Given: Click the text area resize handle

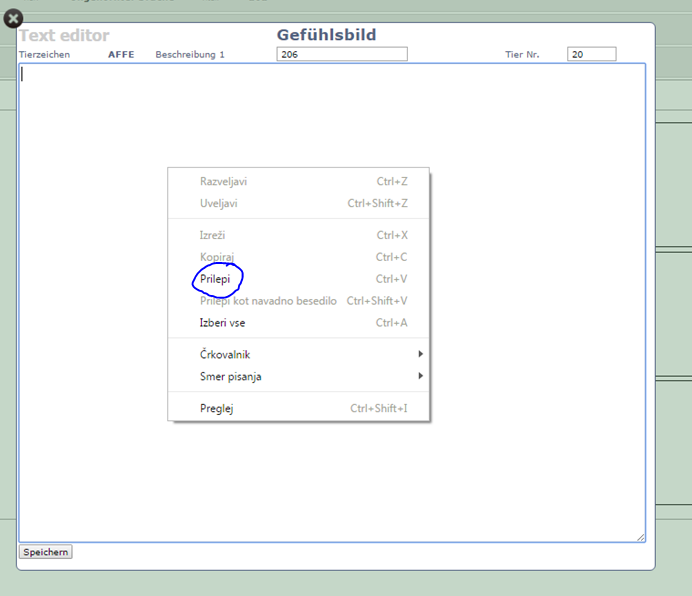Looking at the screenshot, I should coord(640,537).
